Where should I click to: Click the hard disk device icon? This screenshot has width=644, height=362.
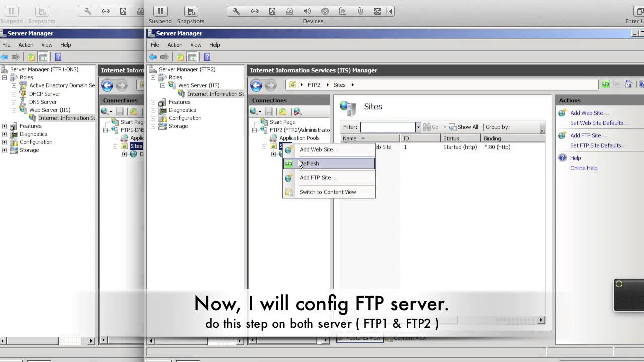tap(272, 11)
